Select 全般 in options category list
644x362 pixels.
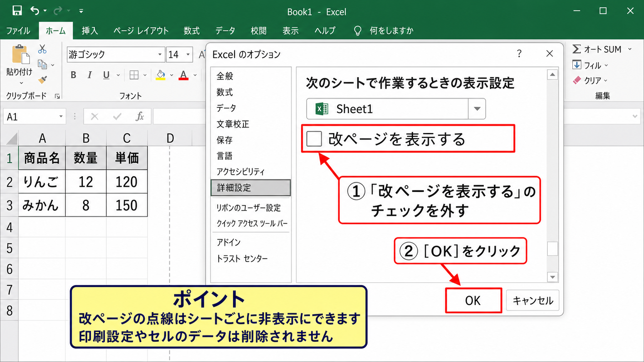pyautogui.click(x=225, y=76)
